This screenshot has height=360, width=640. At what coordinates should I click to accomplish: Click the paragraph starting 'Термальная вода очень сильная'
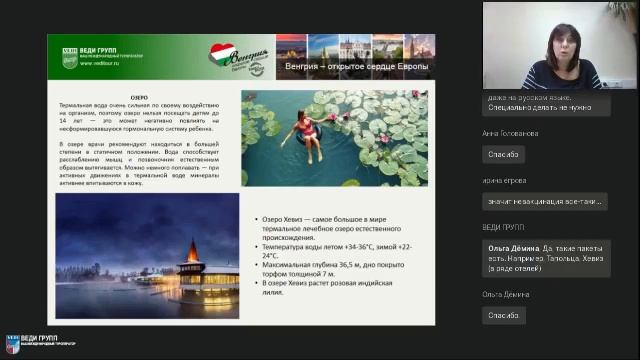(139, 117)
